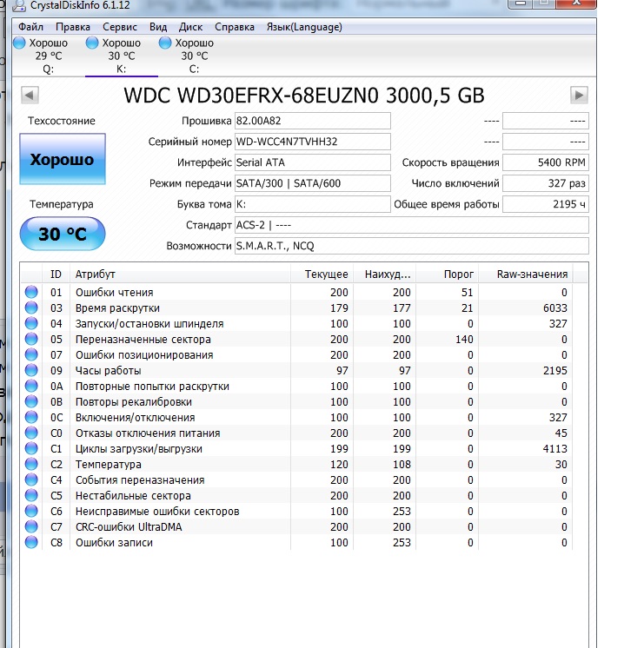Click status icon for Ошибки записи row
644x648 pixels.
click(x=31, y=542)
